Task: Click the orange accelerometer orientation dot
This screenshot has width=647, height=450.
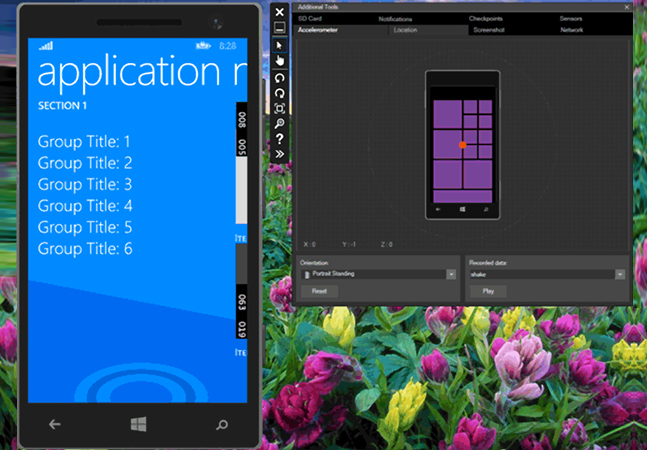Action: tap(463, 145)
